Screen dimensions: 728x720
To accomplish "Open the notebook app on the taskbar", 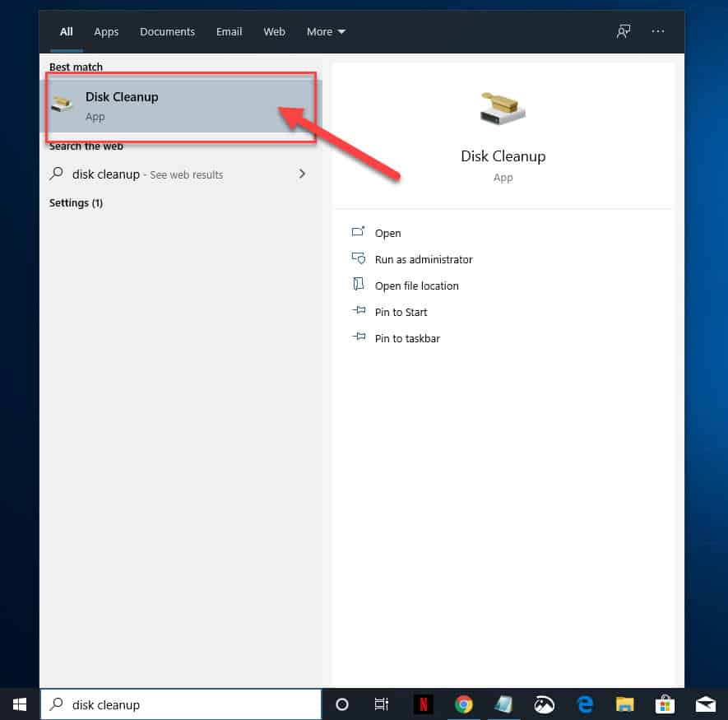I will click(x=503, y=704).
